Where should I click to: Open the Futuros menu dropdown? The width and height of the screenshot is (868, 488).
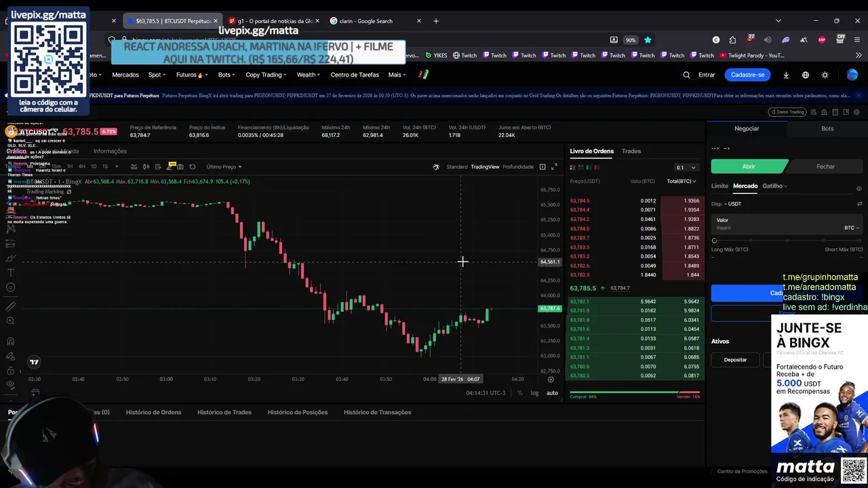click(x=192, y=75)
